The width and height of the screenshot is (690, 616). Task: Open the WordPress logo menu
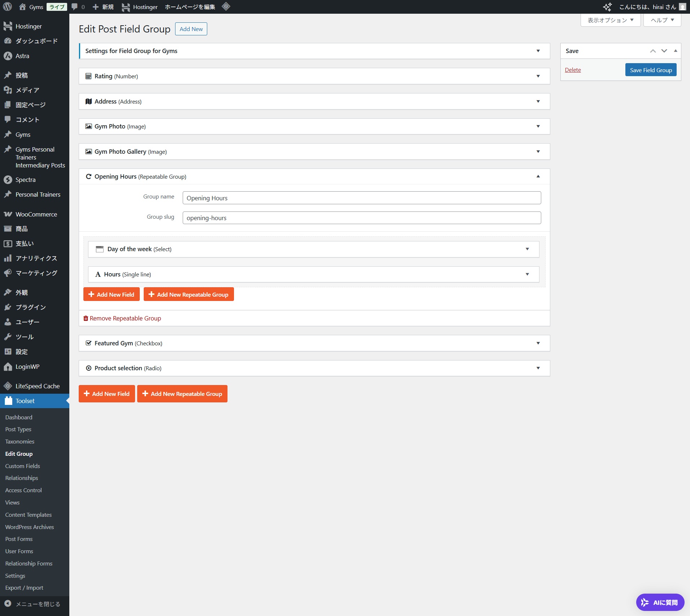8,7
